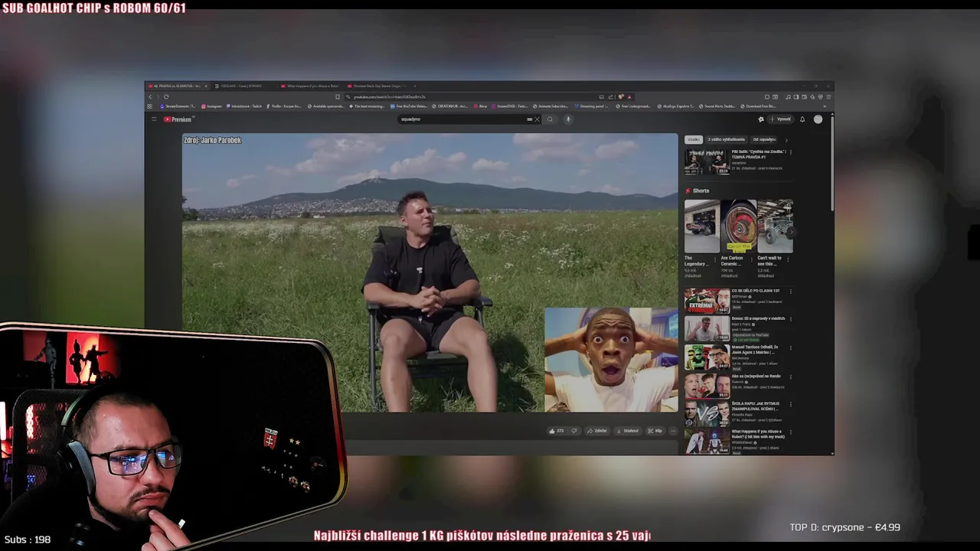
Task: Reload the page in browser
Action: pos(166,97)
